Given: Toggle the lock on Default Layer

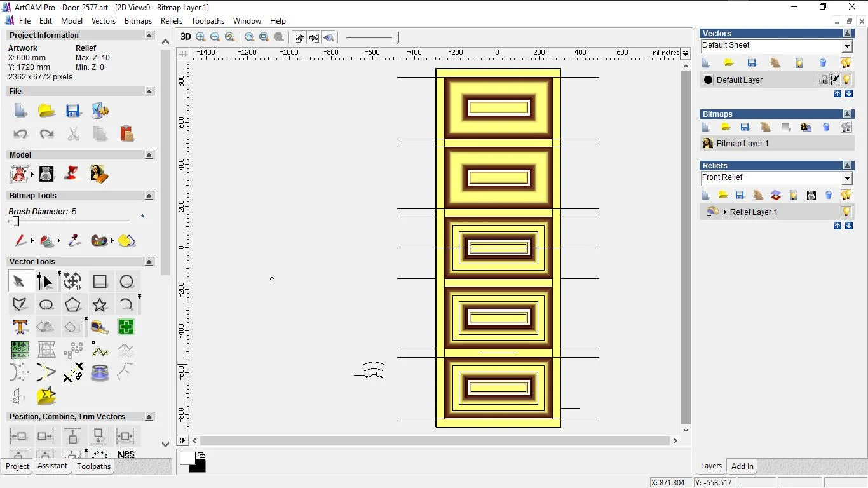Looking at the screenshot, I should click(x=824, y=79).
